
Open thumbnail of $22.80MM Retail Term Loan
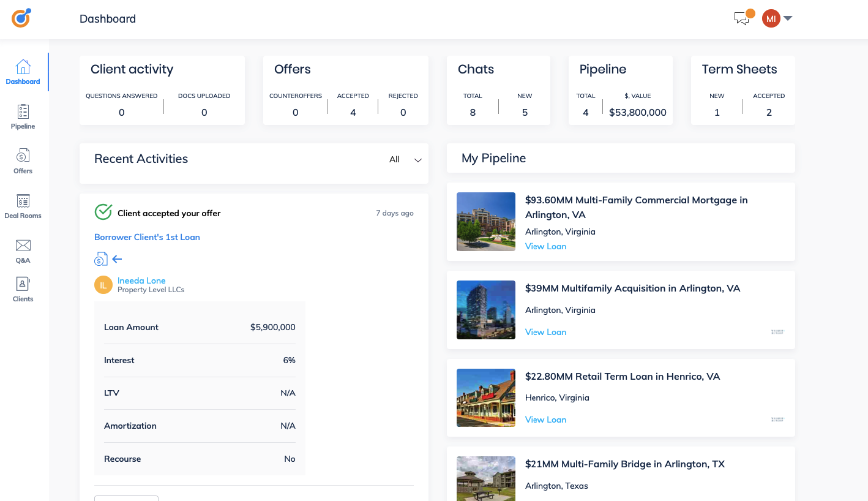(x=486, y=397)
